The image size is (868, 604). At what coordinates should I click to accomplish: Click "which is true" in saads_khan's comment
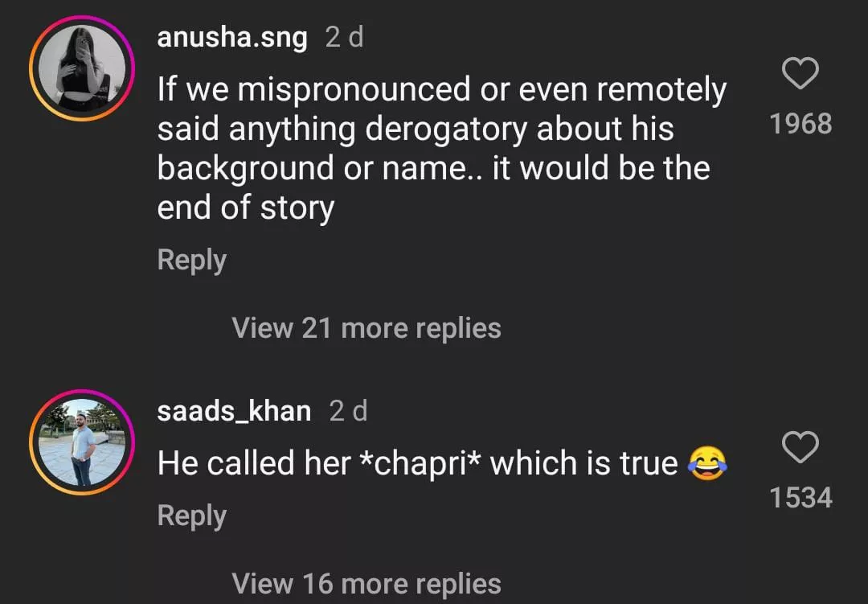click(584, 463)
